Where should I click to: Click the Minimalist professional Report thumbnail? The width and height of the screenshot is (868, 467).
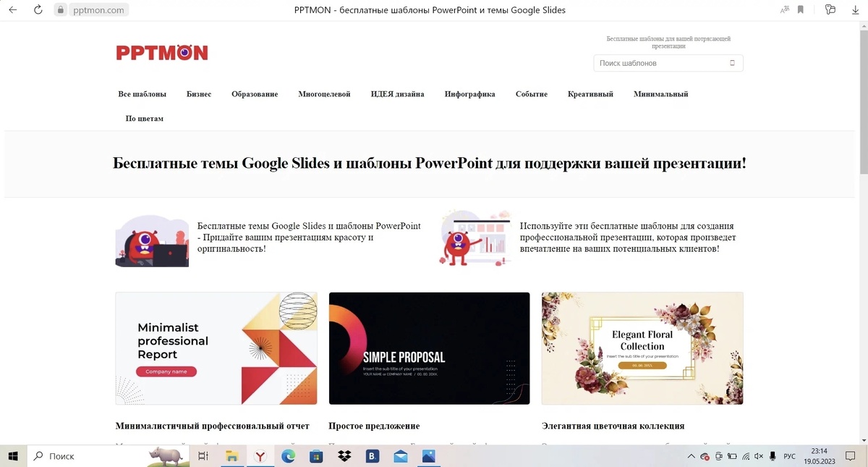216,348
